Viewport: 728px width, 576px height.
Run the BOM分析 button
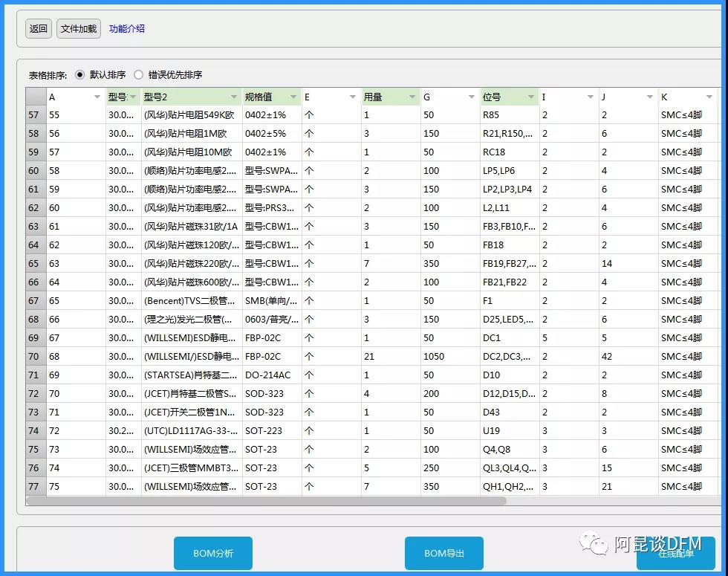click(x=213, y=553)
